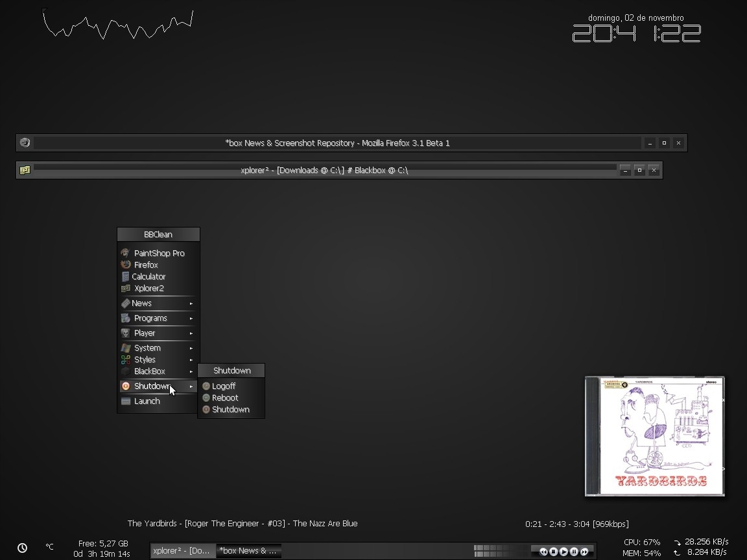
Task: Select Reboot in the Shutdown submenu
Action: pos(231,397)
